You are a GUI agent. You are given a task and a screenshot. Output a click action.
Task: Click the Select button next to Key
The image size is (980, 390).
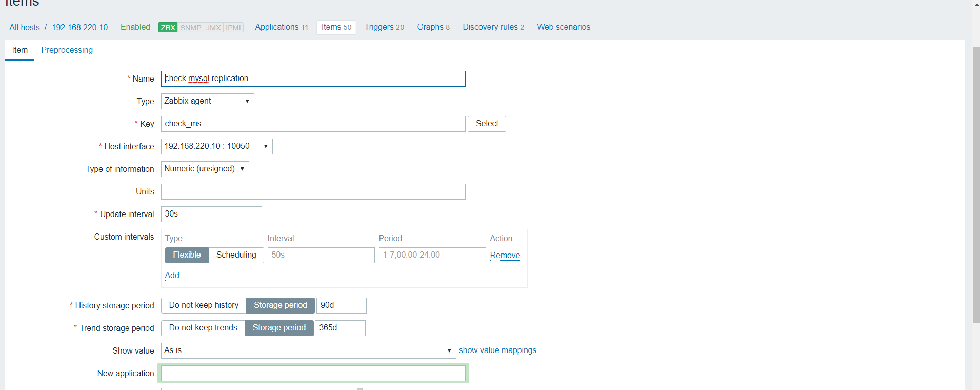(487, 124)
